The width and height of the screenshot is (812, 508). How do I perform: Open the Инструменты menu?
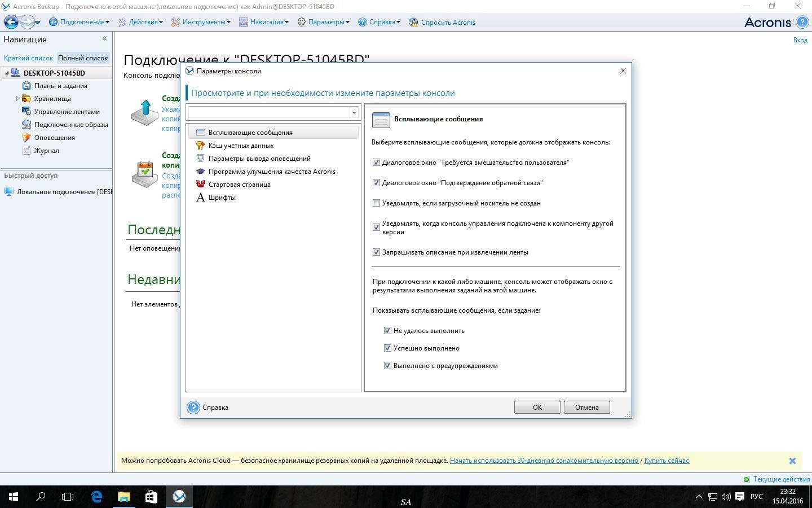(x=201, y=22)
